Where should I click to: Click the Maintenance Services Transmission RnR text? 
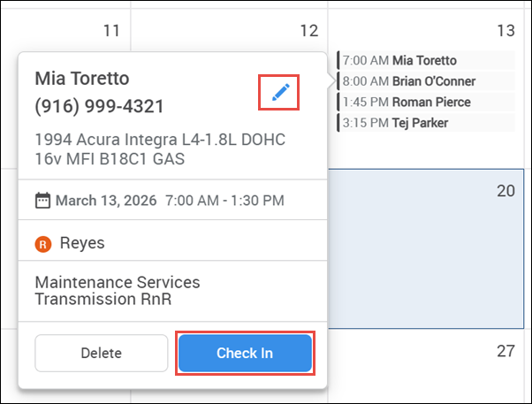[117, 290]
